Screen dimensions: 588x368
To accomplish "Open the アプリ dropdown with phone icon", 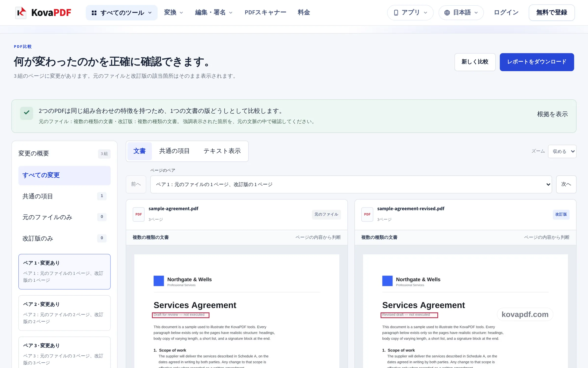I will 410,13.
